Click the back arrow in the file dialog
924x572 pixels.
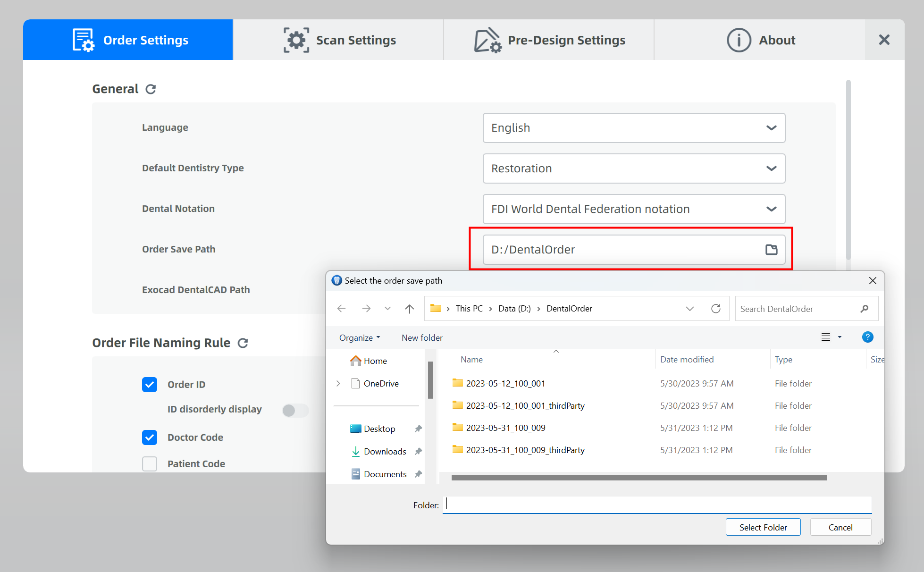click(x=342, y=309)
